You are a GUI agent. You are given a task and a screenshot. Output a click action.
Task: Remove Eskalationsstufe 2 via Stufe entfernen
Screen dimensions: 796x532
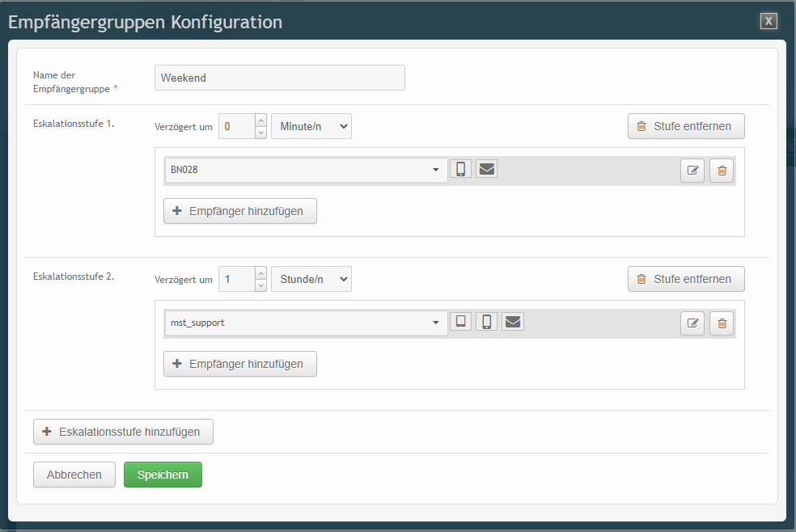[x=686, y=279]
